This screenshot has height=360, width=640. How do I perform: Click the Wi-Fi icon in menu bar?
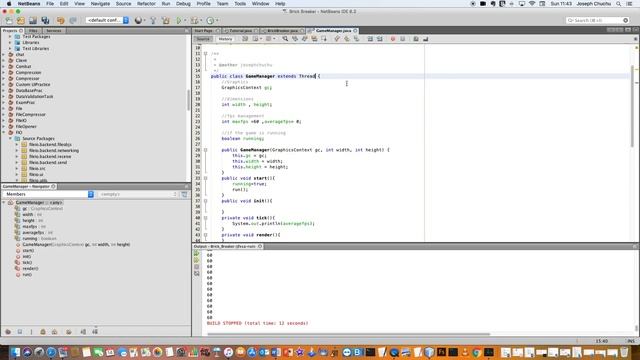[532, 4]
